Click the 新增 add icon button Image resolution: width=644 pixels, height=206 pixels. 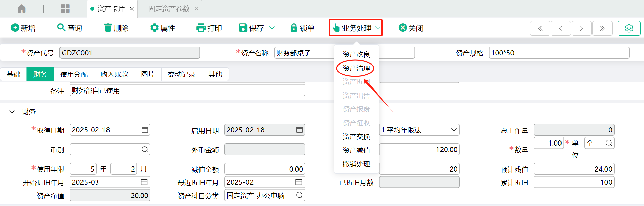(x=15, y=28)
